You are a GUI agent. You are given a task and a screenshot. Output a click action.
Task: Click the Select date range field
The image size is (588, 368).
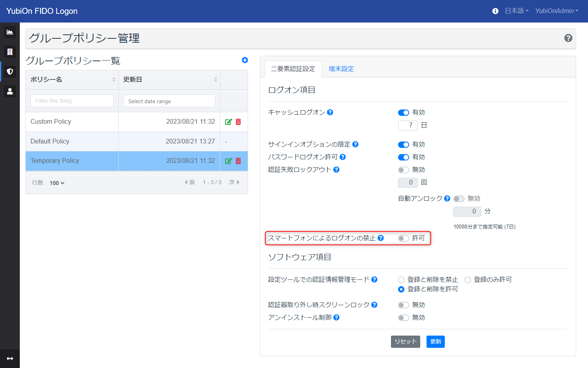point(169,101)
